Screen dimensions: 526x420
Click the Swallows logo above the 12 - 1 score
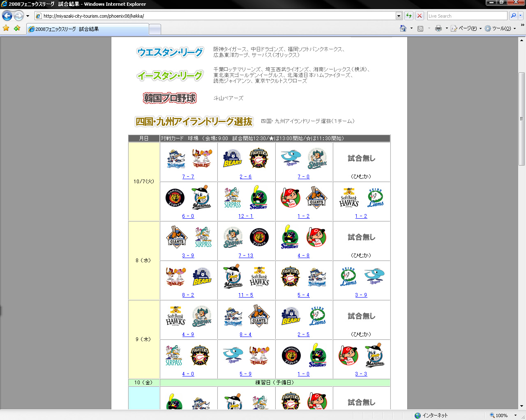pos(258,198)
